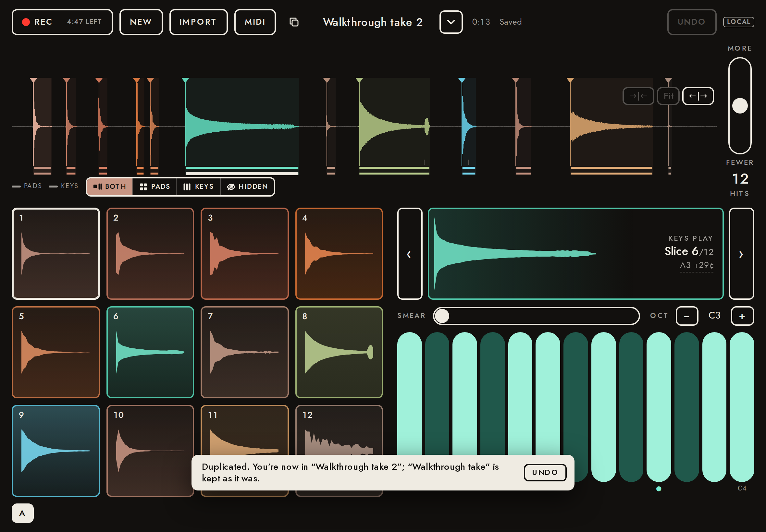Click the duplicate take copy icon
Viewport: 766px width, 532px height.
point(294,22)
